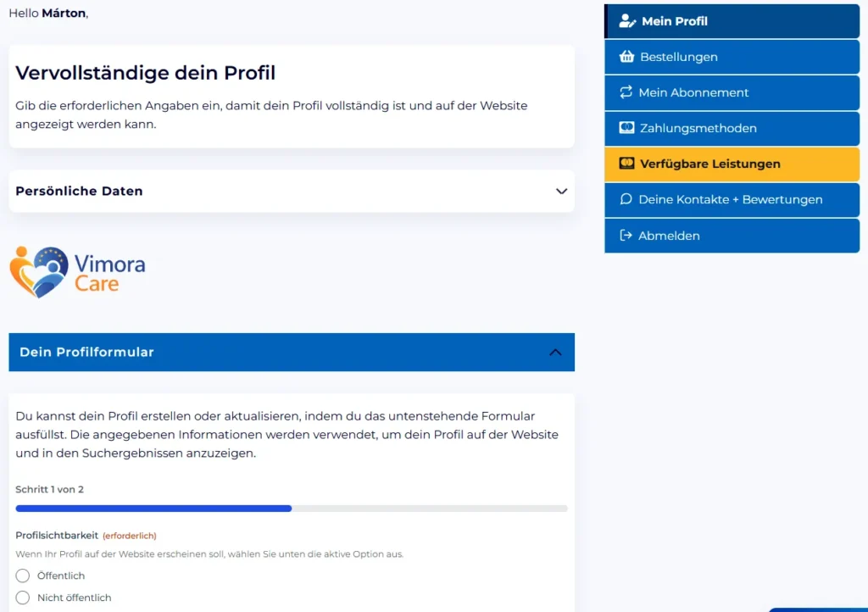
Task: Select the Öffentlich radio button
Action: [x=23, y=576]
